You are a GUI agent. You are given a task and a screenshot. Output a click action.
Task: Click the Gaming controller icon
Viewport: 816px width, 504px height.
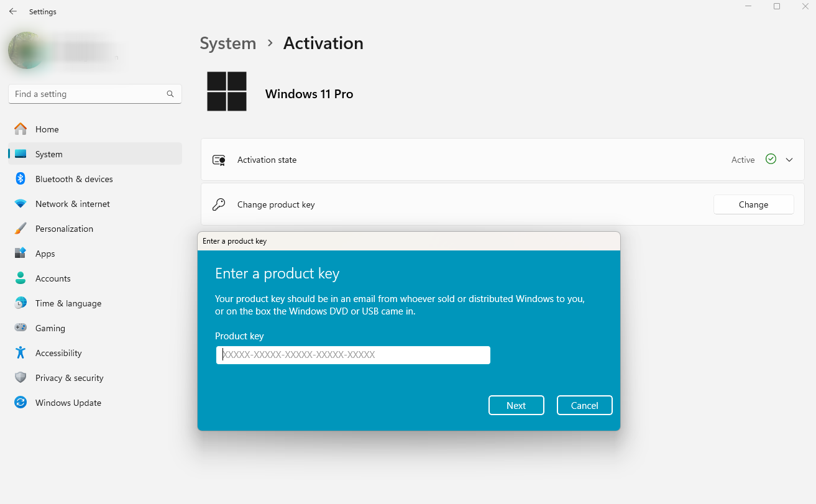coord(21,328)
